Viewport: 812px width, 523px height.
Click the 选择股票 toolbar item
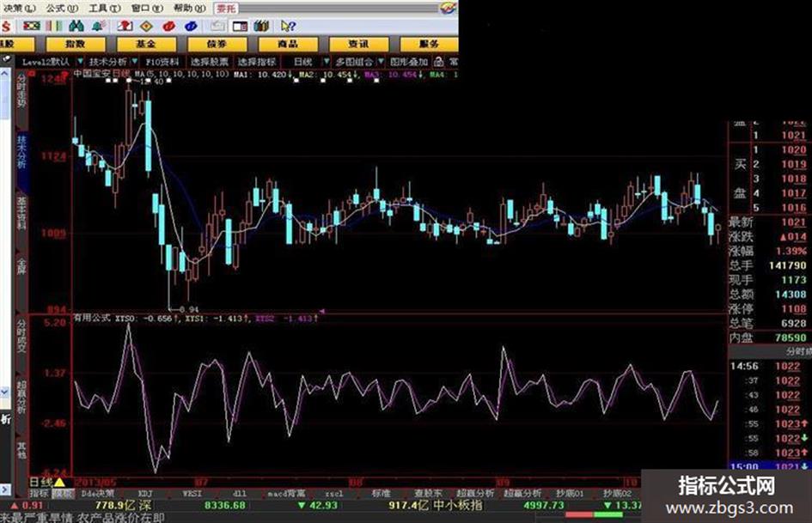point(209,62)
